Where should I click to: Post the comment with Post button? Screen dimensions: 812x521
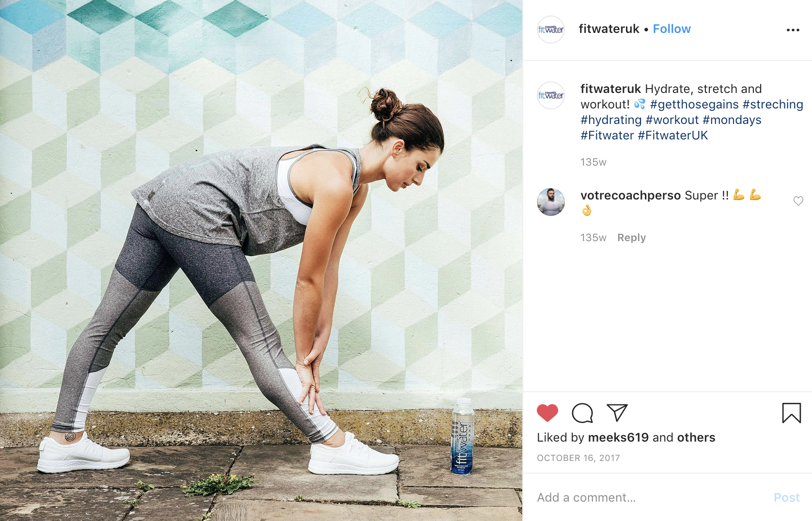[787, 497]
